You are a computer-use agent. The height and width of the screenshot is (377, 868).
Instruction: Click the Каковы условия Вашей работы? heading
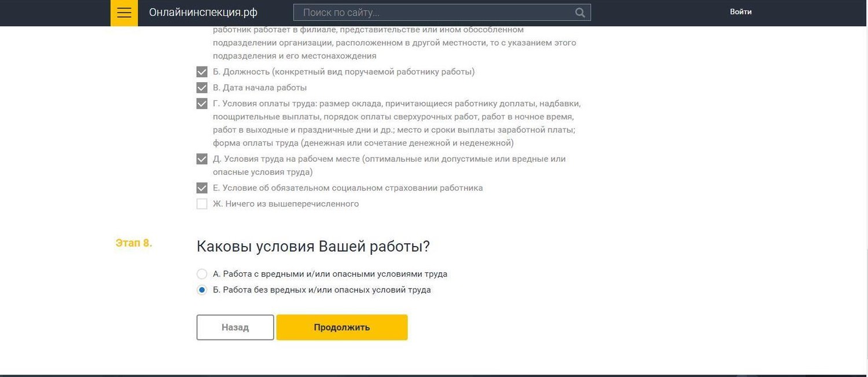click(313, 246)
